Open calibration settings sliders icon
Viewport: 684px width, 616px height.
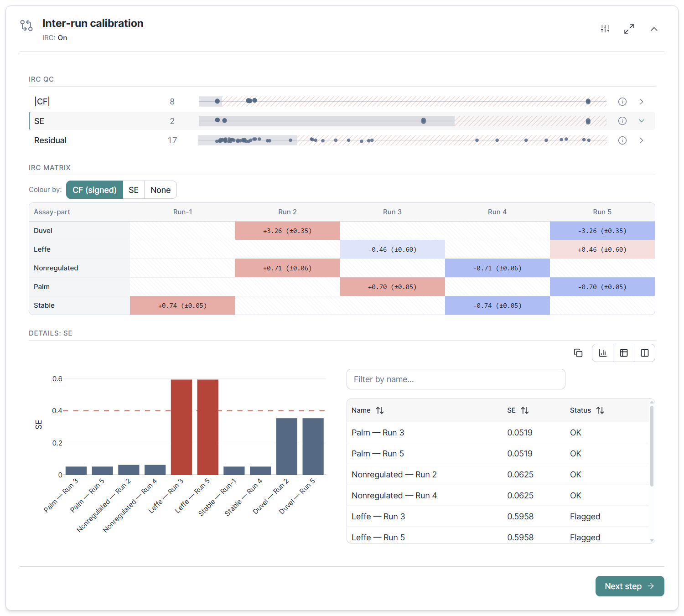pyautogui.click(x=605, y=29)
